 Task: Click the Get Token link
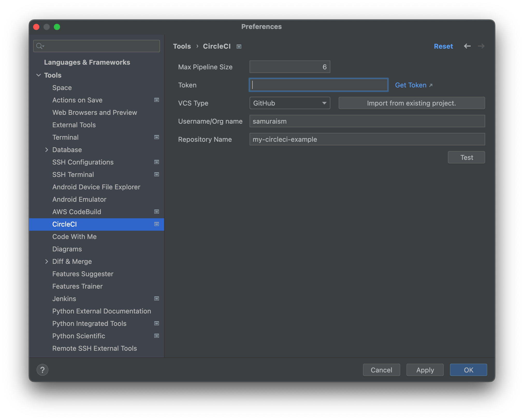point(411,85)
